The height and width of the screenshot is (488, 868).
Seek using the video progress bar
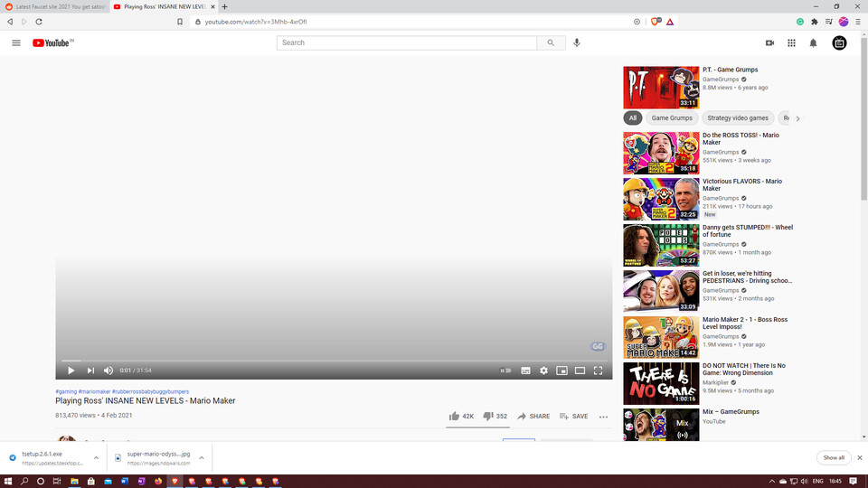tap(334, 361)
